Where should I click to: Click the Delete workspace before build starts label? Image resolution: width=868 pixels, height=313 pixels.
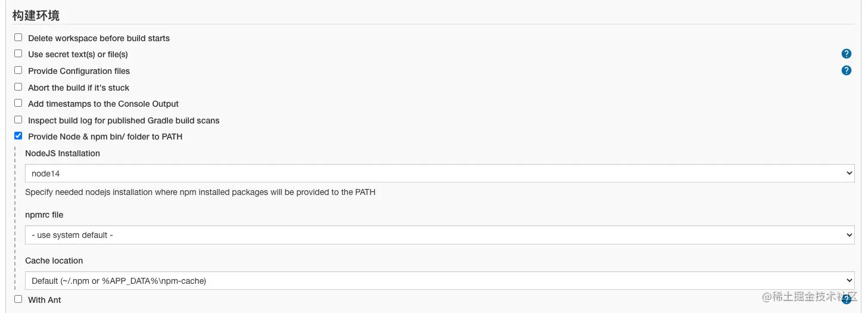point(99,38)
